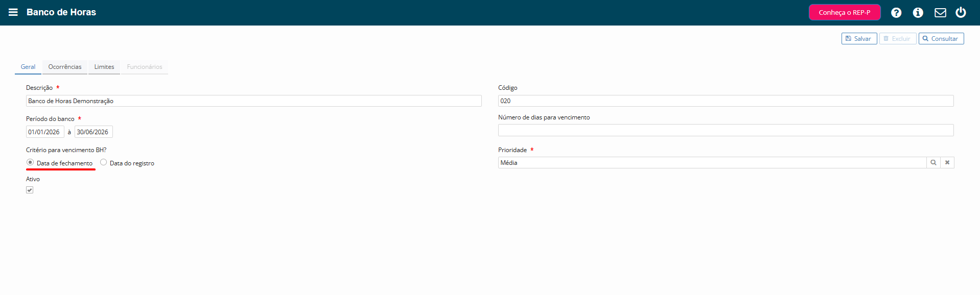Click the information icon in header
Viewport: 980px width, 295px height.
pyautogui.click(x=918, y=13)
